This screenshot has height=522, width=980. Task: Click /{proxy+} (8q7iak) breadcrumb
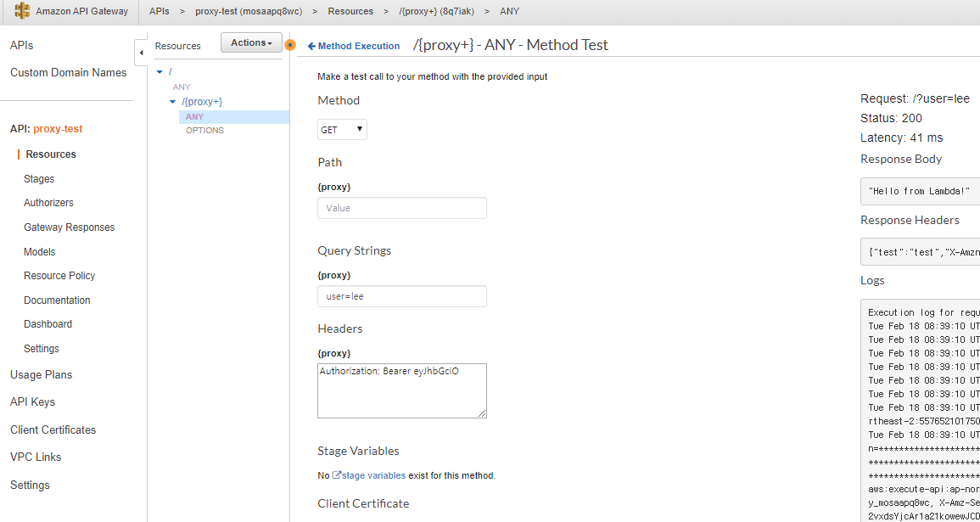437,11
